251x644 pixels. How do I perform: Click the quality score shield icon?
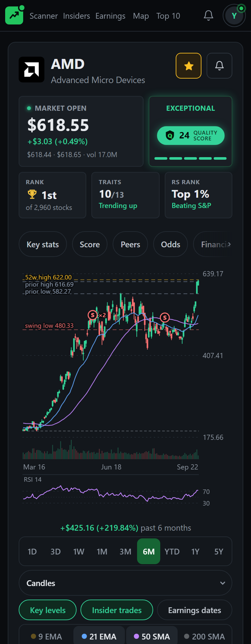click(170, 135)
